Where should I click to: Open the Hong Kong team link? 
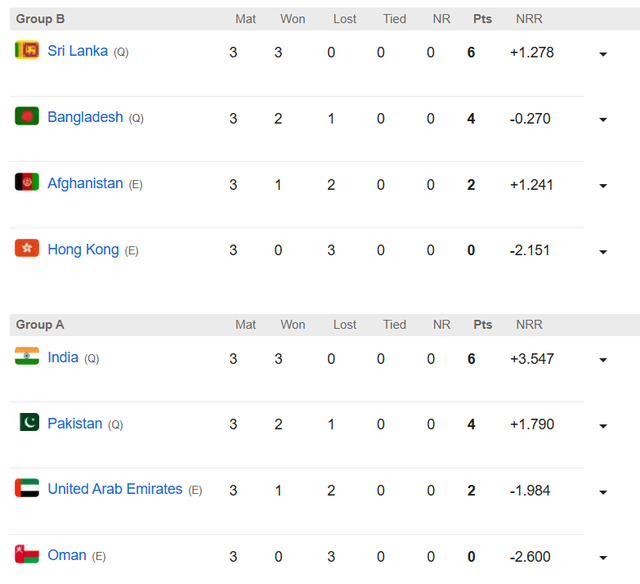tap(83, 249)
